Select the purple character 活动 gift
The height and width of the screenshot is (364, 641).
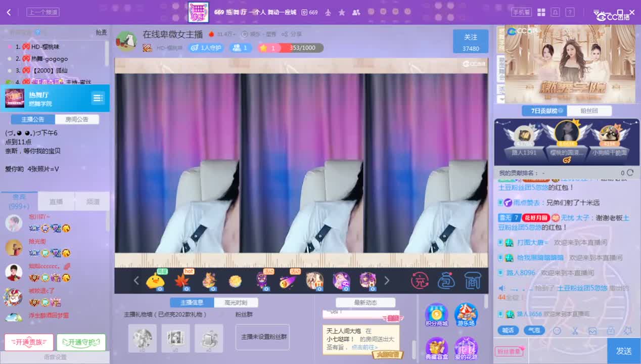tap(262, 281)
